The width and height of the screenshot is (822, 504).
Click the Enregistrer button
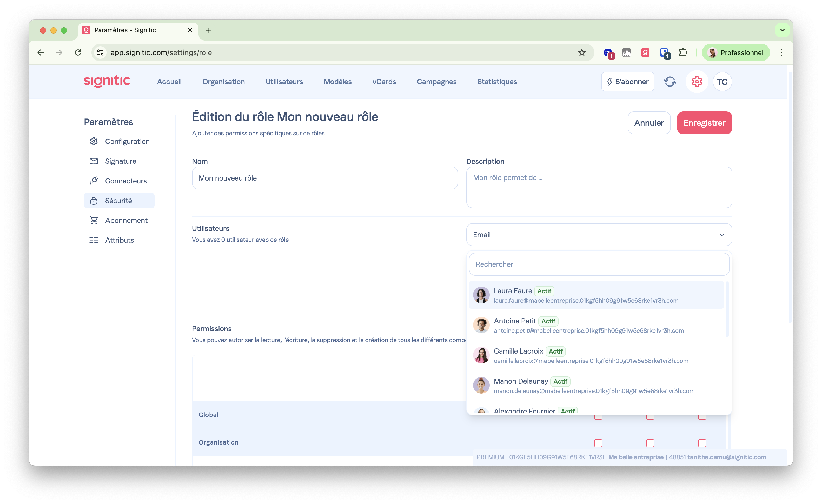pyautogui.click(x=704, y=123)
